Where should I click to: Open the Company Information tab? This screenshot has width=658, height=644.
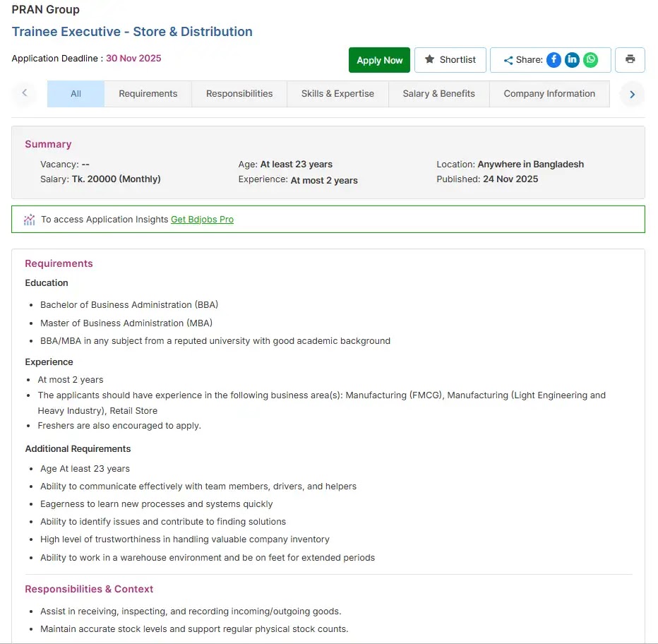pyautogui.click(x=549, y=94)
